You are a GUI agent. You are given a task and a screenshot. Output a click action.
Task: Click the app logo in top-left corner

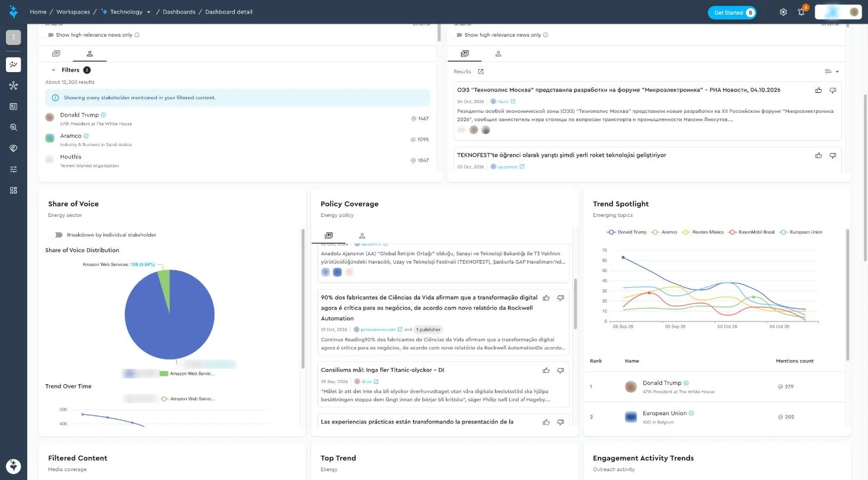click(x=13, y=12)
